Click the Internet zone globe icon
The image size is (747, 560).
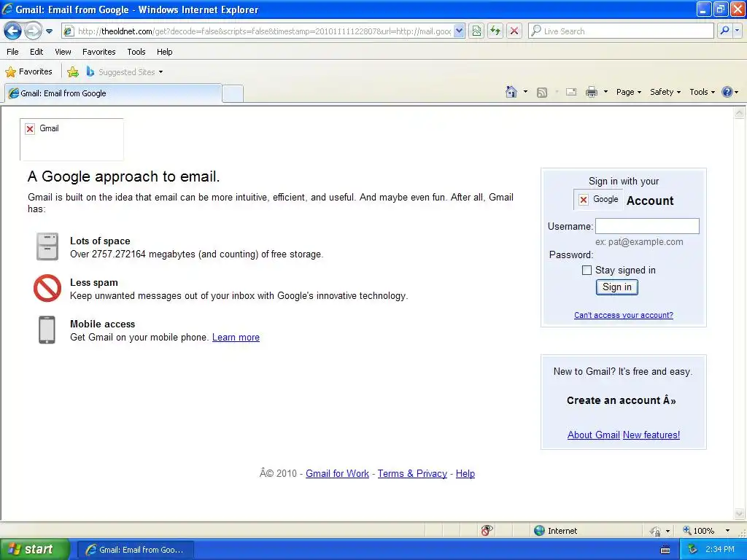click(539, 531)
